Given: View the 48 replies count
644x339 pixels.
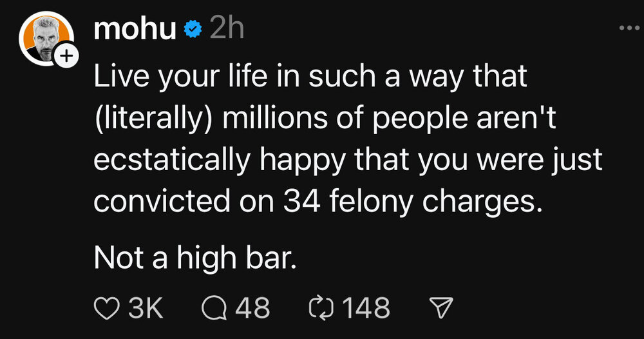Looking at the screenshot, I should point(252,309).
